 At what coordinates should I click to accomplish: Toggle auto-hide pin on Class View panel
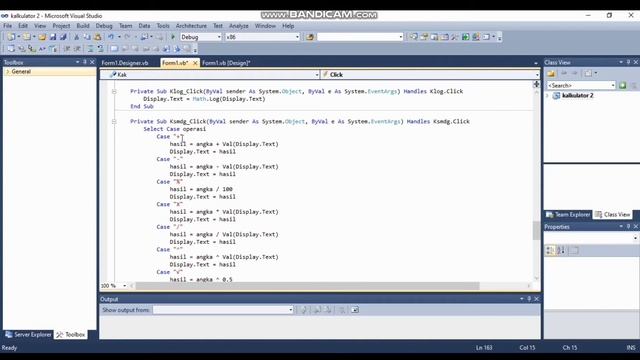[629, 62]
